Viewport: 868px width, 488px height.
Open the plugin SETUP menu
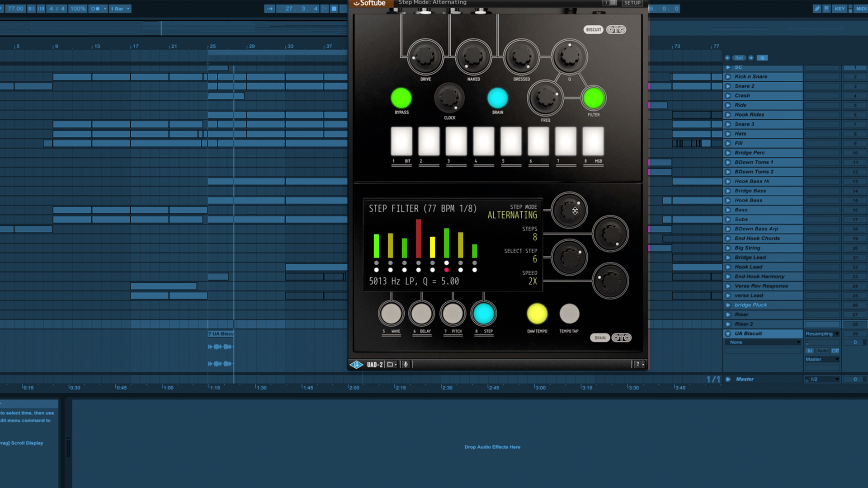pos(632,3)
